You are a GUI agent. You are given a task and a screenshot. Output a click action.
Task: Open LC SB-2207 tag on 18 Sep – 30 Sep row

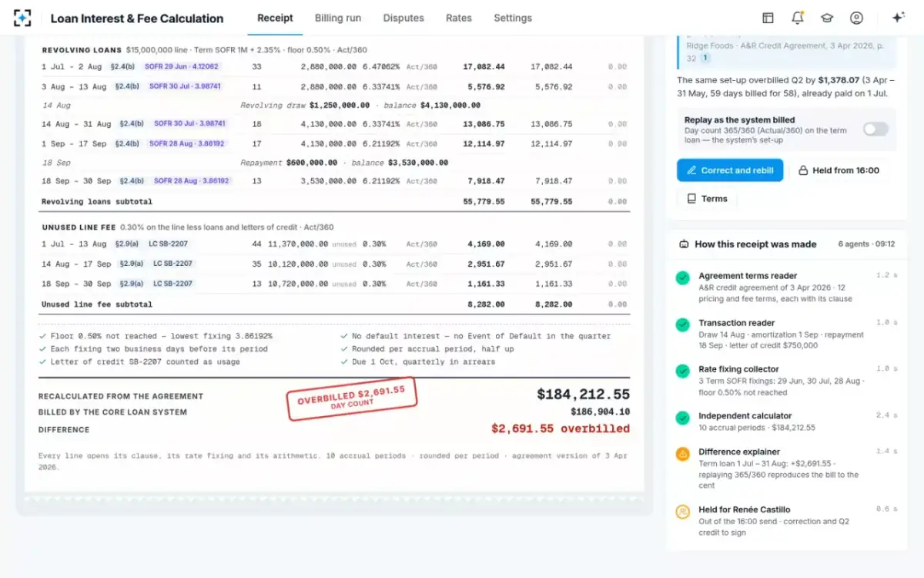point(172,284)
